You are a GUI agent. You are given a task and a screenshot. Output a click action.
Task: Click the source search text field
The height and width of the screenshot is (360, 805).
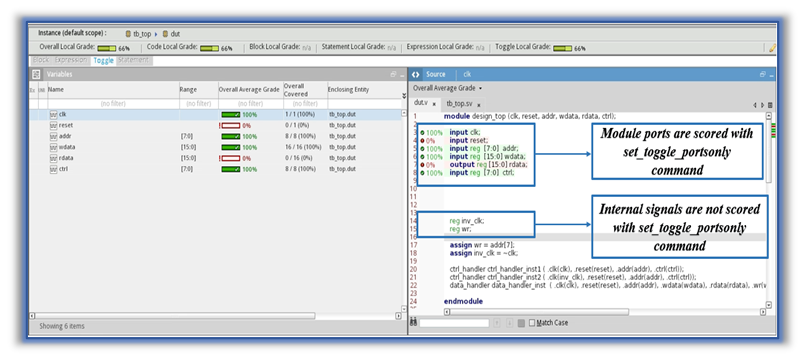pos(454,323)
